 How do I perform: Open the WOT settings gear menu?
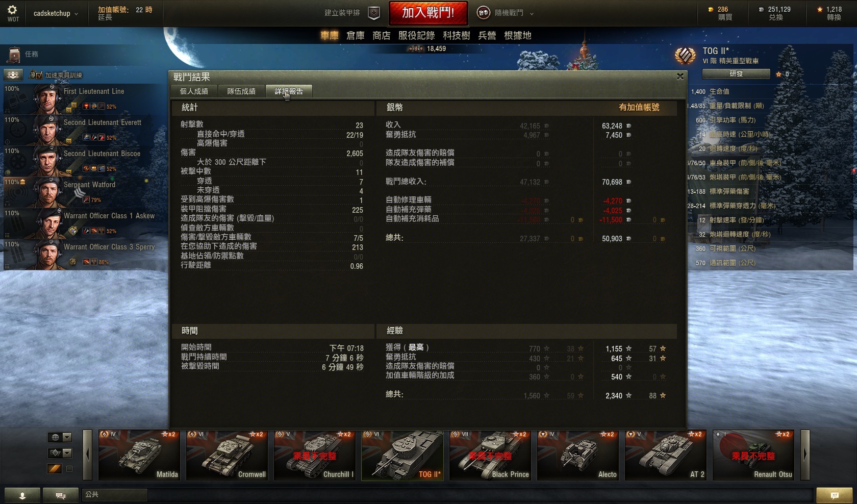pyautogui.click(x=13, y=13)
